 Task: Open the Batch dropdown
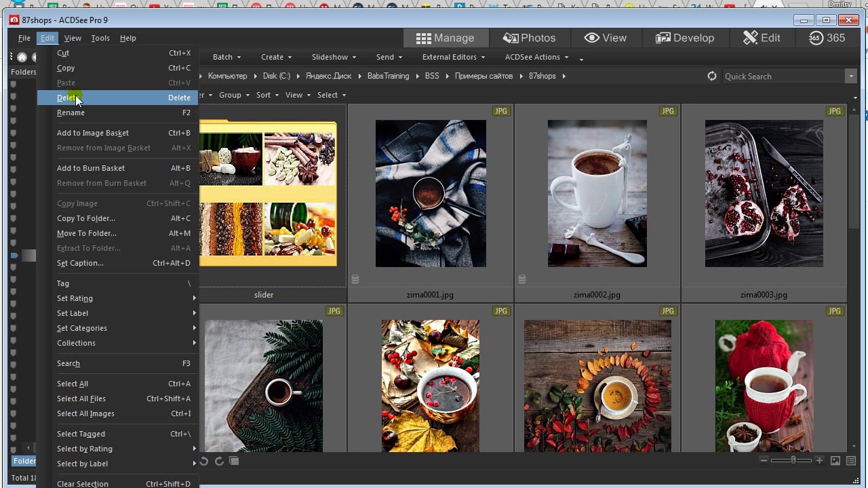click(226, 57)
